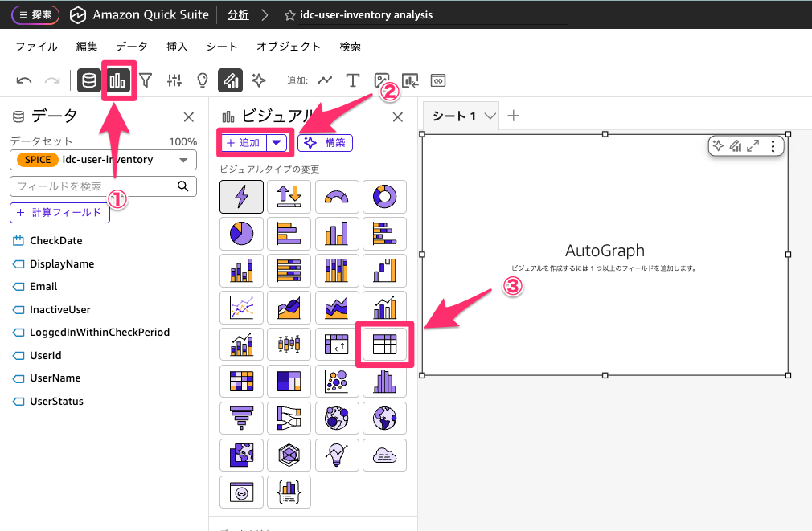812x531 pixels.
Task: Open the filter panel from the toolbar
Action: tap(145, 80)
